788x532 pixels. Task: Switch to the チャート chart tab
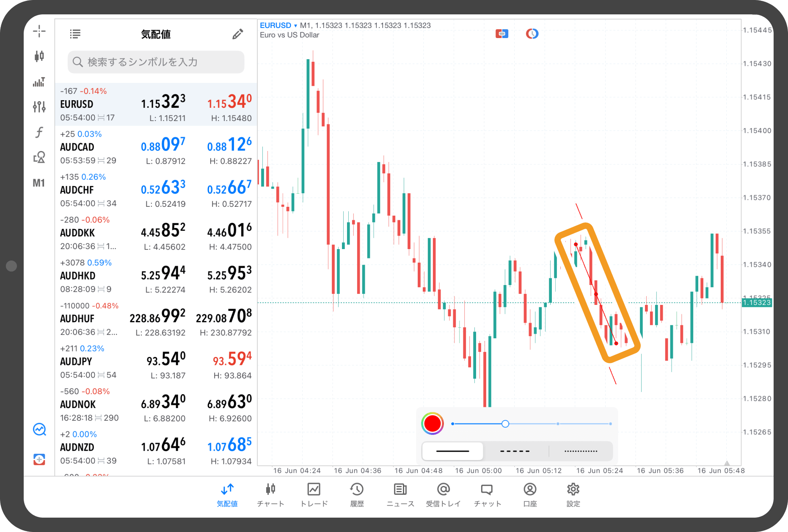271,495
